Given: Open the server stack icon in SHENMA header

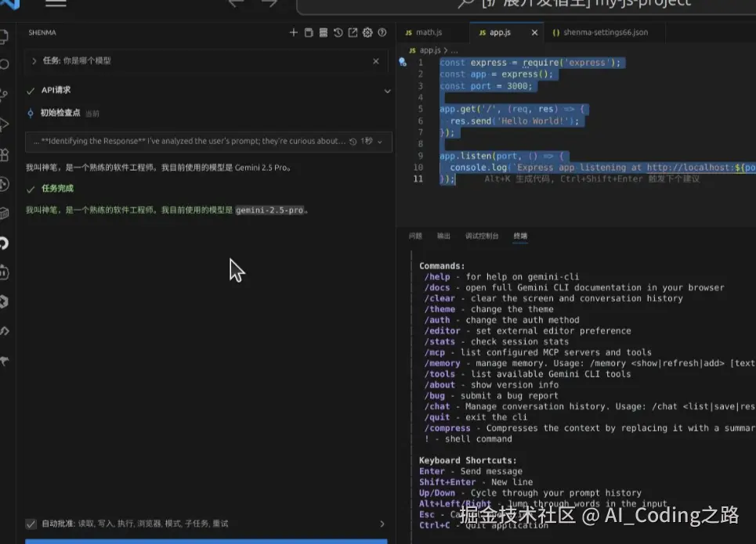Looking at the screenshot, I should coord(324,32).
